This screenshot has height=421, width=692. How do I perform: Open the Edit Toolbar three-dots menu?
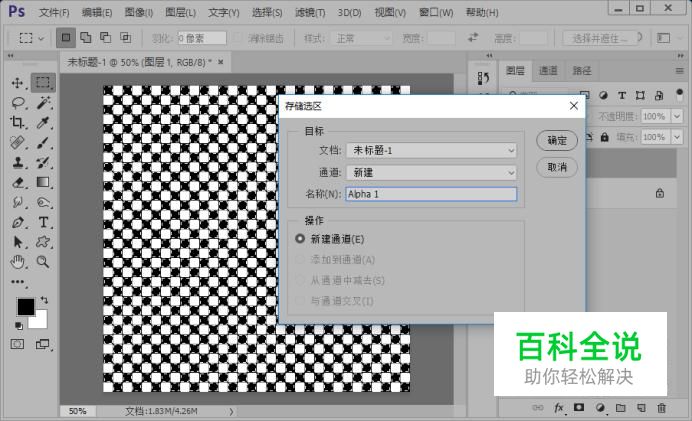(18, 282)
